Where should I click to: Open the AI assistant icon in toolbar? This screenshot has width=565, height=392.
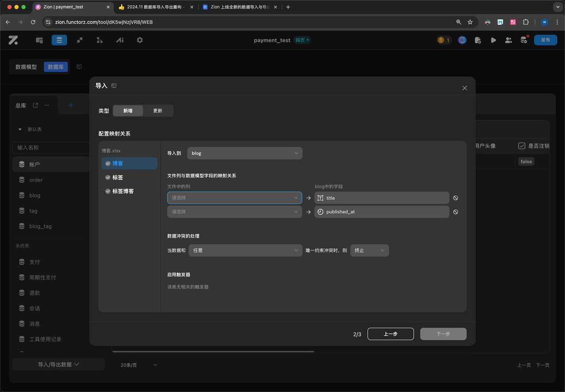coord(120,40)
